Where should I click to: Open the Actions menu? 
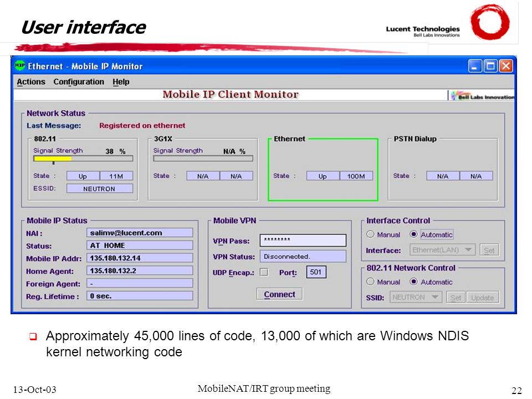[x=31, y=82]
